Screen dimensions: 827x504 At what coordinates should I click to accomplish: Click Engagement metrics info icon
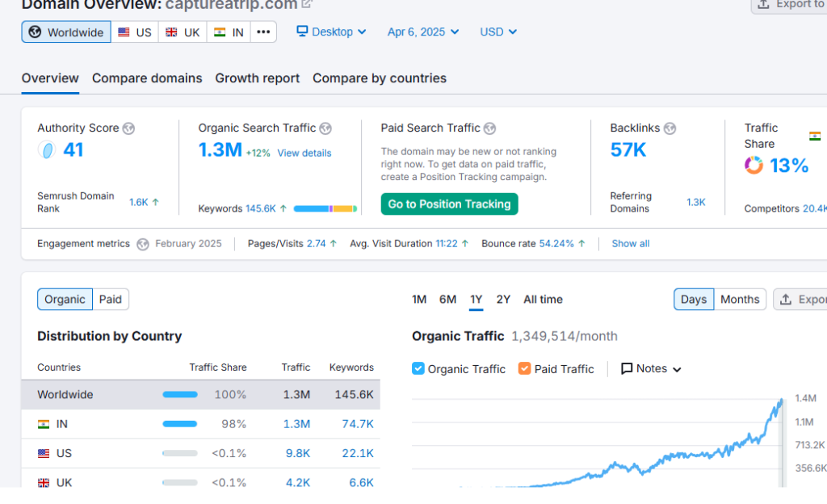pos(143,244)
